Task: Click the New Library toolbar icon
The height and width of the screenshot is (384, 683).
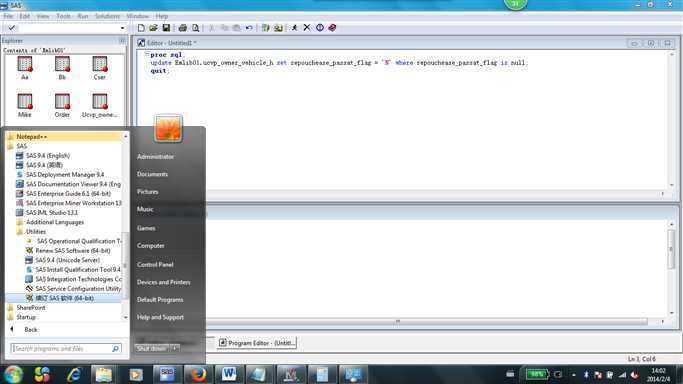Action: click(x=265, y=28)
